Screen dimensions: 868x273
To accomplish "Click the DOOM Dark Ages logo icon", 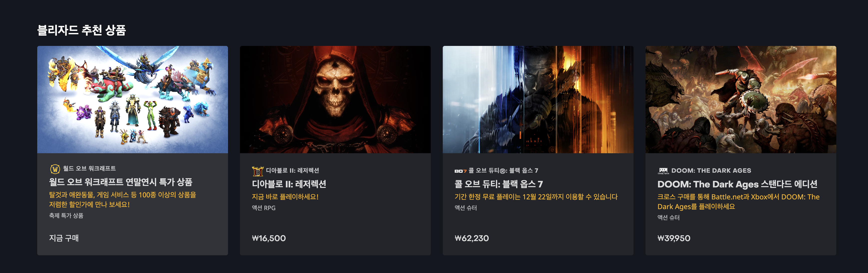I will [663, 171].
